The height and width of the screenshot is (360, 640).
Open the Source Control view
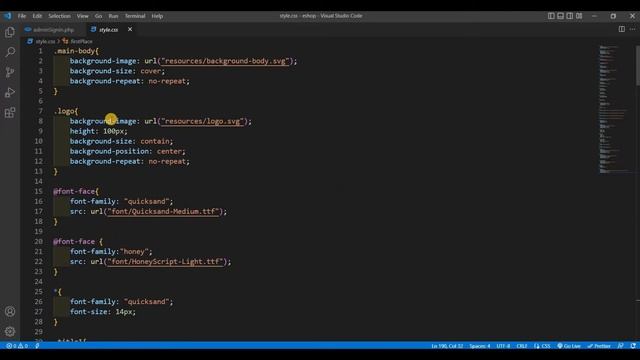[10, 72]
